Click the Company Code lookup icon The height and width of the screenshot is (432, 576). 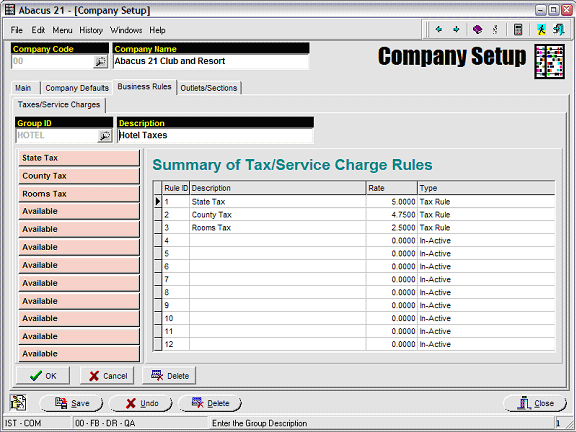point(100,62)
